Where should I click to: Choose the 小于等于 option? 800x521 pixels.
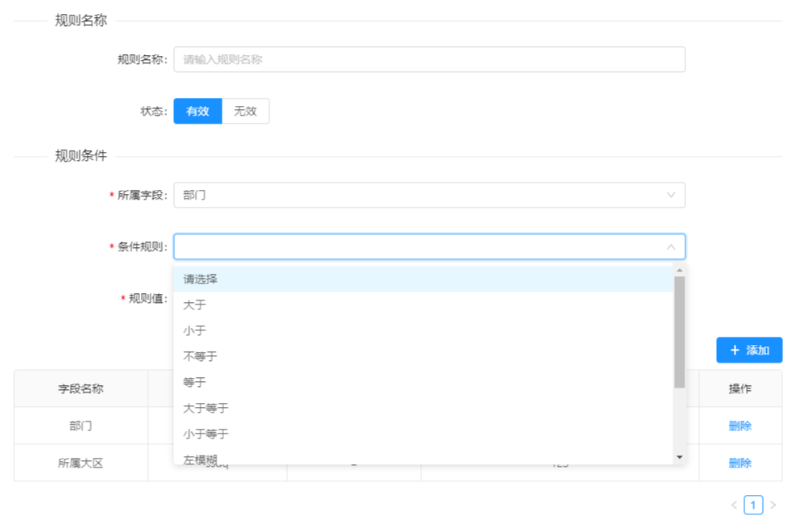[423, 434]
